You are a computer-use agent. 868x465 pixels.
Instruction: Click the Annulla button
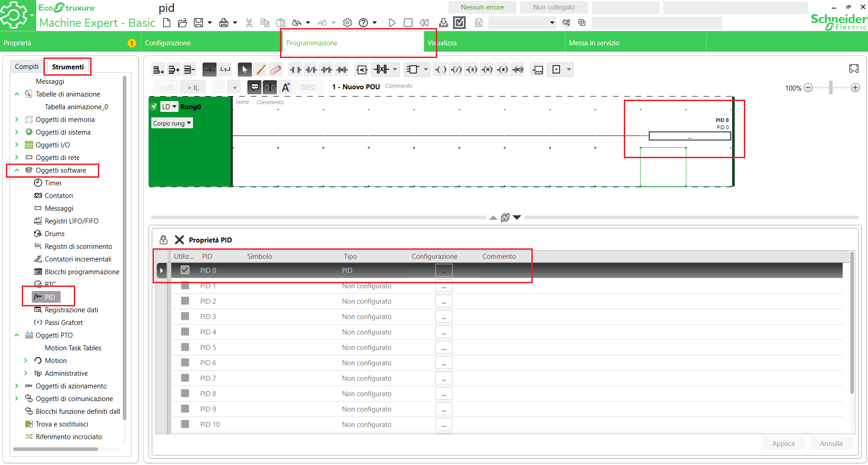(x=831, y=444)
